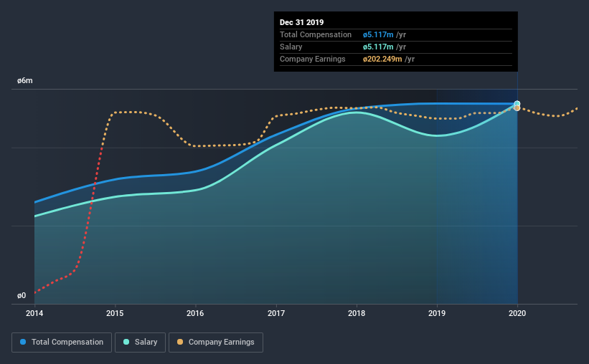This screenshot has width=589, height=364.
Task: Click the orange dot in Company Earnings legend
Action: [x=180, y=342]
